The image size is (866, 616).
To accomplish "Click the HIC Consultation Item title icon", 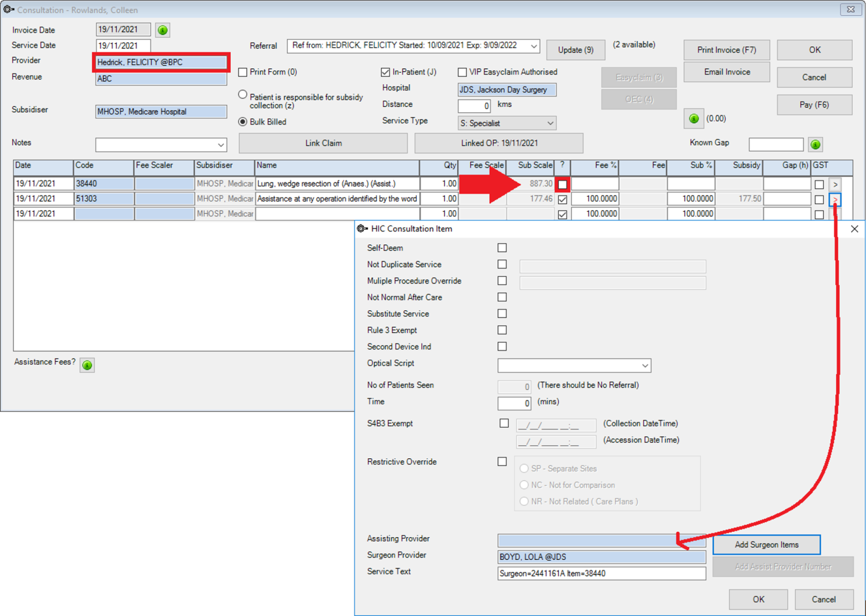I will click(x=363, y=229).
